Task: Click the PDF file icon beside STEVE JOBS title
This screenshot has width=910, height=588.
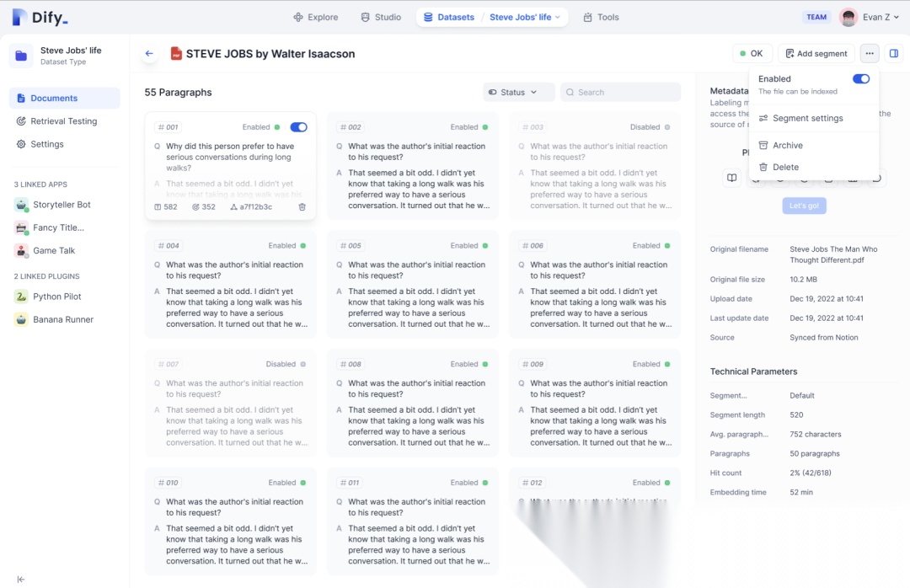Action: pyautogui.click(x=176, y=53)
